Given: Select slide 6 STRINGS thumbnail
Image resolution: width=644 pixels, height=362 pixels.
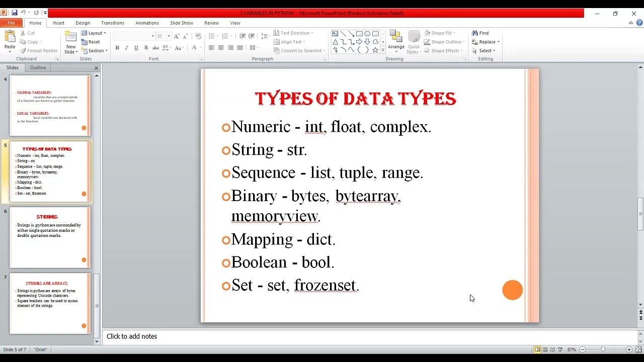Looking at the screenshot, I should click(50, 238).
